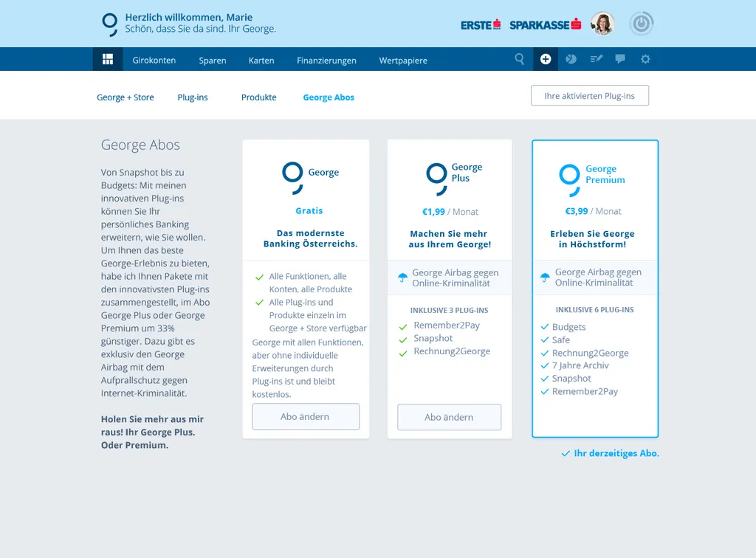
Task: Click Abo ändern under George Plus
Action: pyautogui.click(x=450, y=417)
